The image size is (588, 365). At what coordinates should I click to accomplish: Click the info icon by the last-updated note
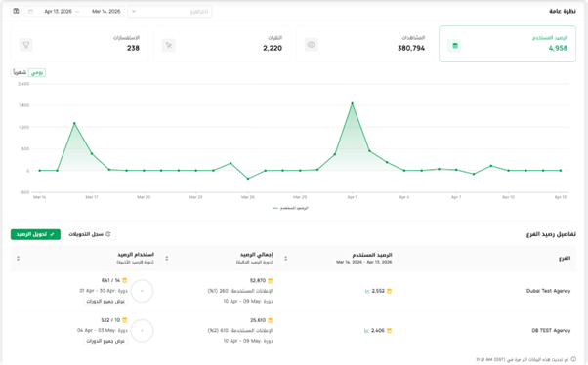(573, 359)
